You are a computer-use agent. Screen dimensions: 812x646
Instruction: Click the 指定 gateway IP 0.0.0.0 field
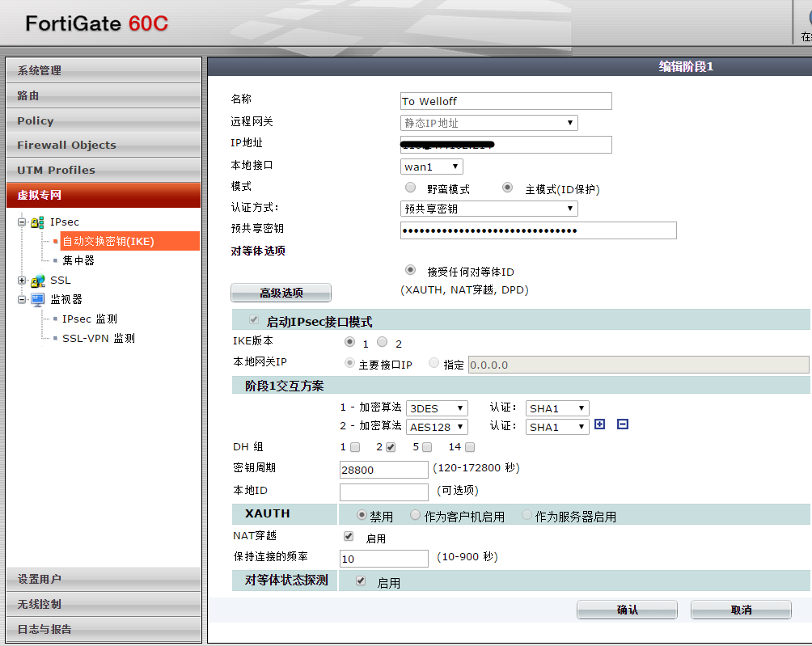tap(638, 365)
